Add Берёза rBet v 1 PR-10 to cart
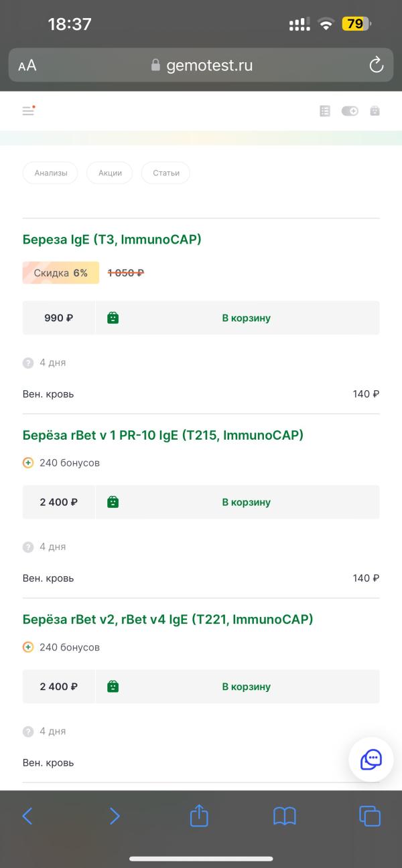Image resolution: width=402 pixels, height=868 pixels. (x=238, y=502)
